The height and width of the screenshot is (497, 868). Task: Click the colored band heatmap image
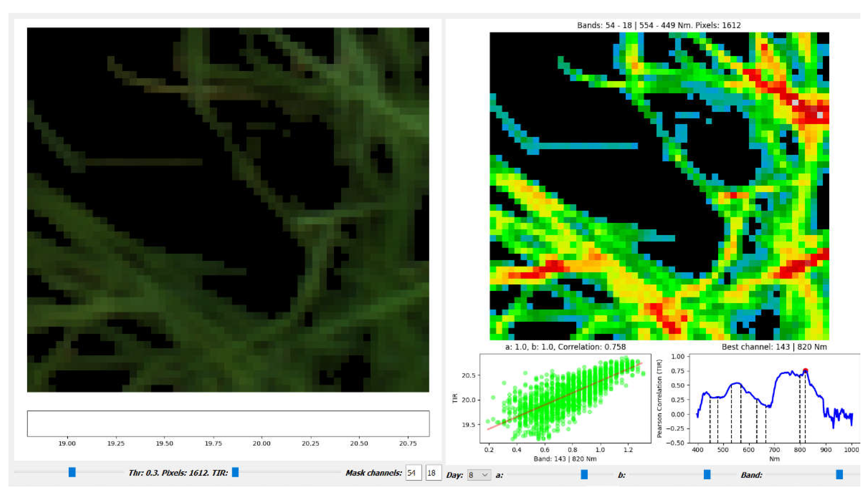point(659,186)
